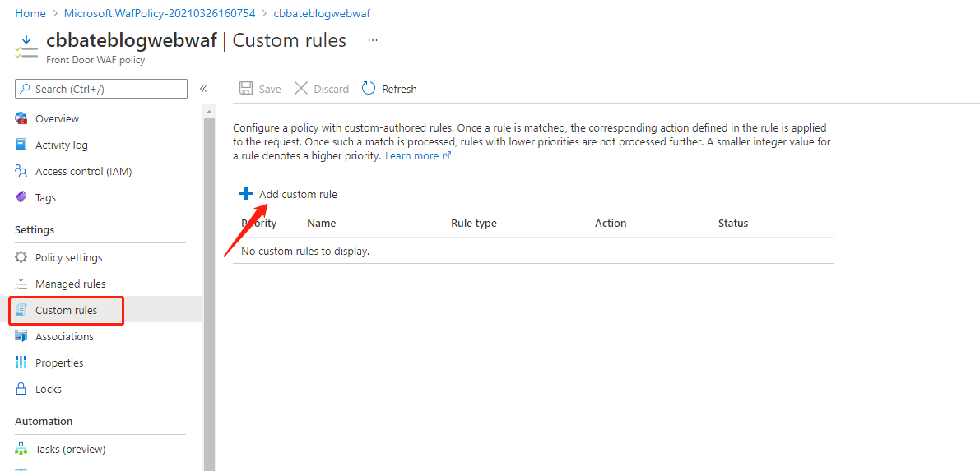Click the Access control (IAM) people icon

click(x=21, y=171)
